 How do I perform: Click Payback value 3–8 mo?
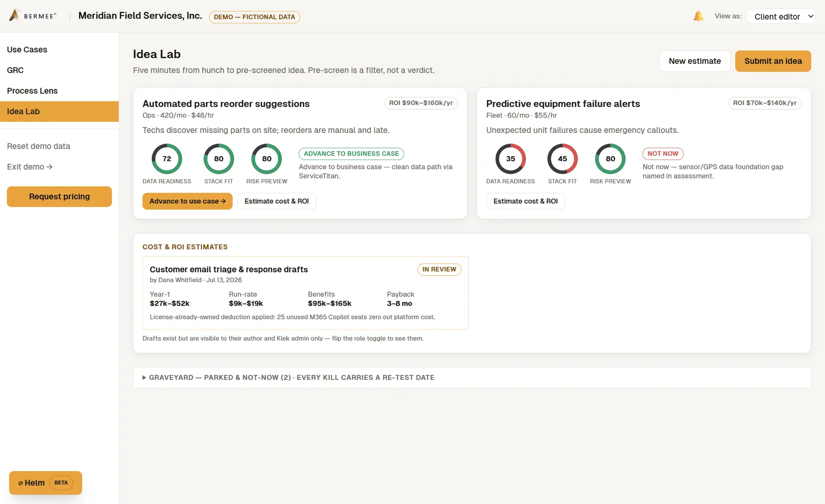click(399, 303)
